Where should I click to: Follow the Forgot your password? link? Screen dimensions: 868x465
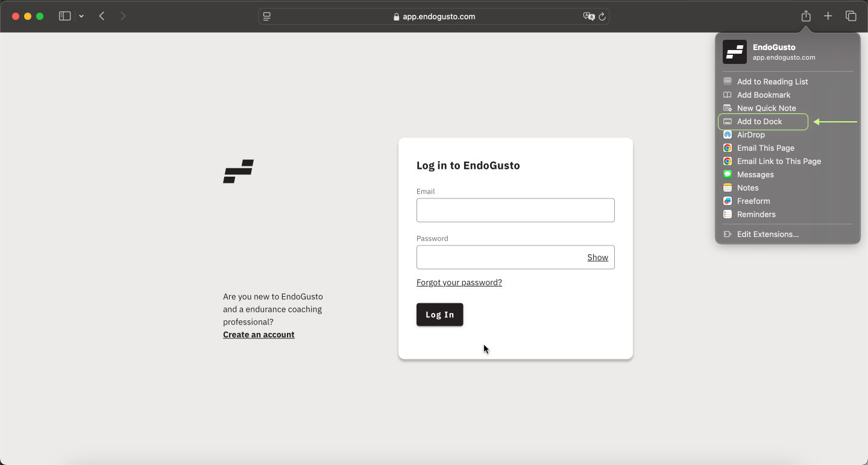pos(459,282)
